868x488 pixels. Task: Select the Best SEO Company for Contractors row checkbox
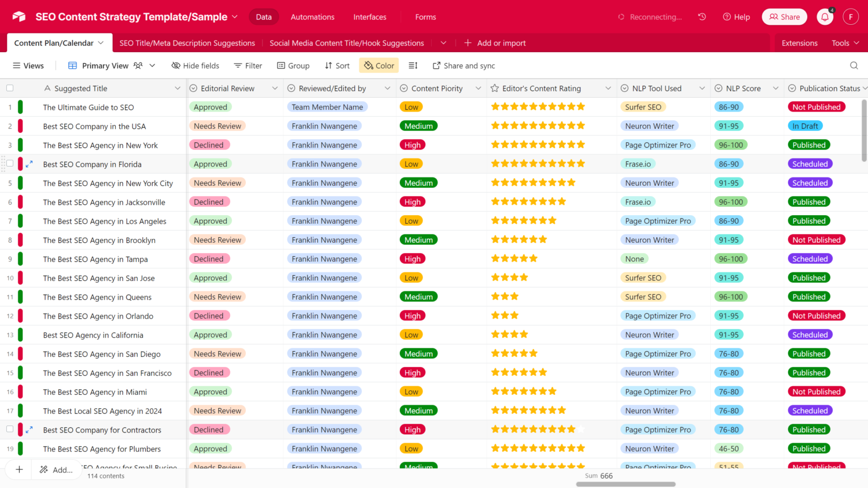click(x=10, y=430)
